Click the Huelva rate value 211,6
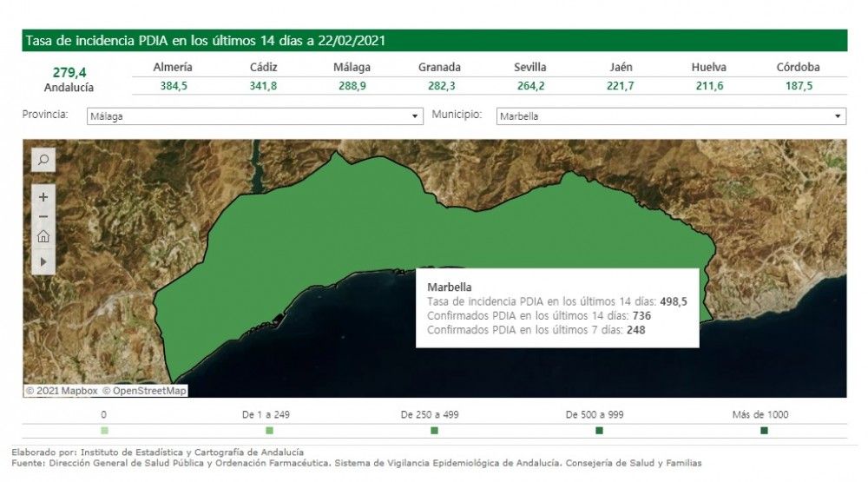 pos(709,86)
